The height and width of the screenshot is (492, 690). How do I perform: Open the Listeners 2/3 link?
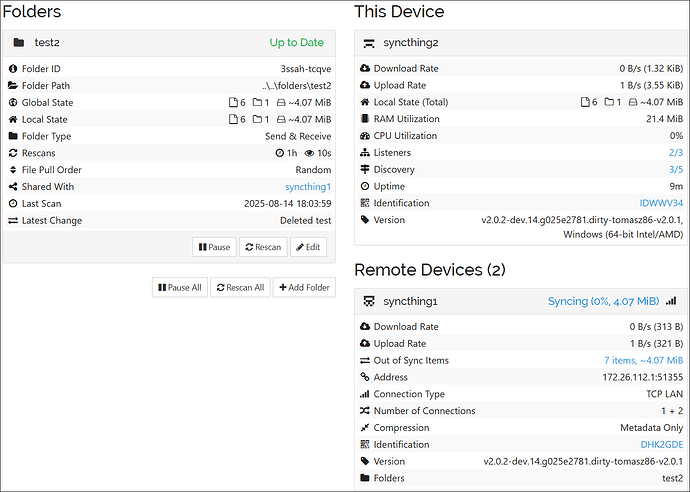tap(676, 152)
